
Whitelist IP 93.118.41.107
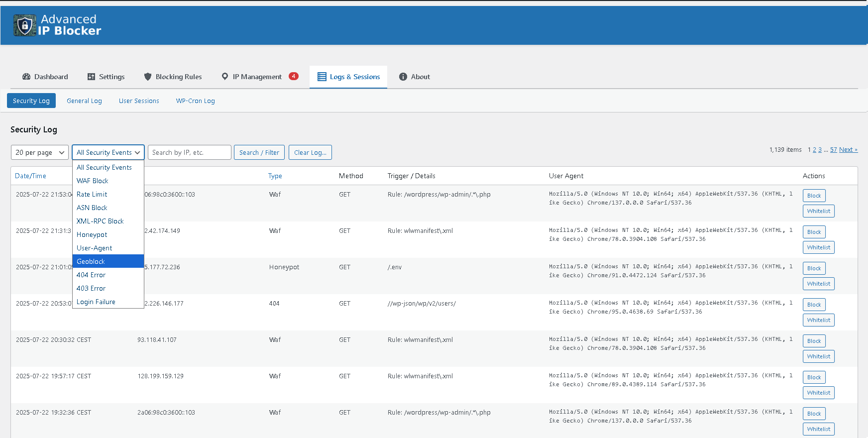click(819, 356)
